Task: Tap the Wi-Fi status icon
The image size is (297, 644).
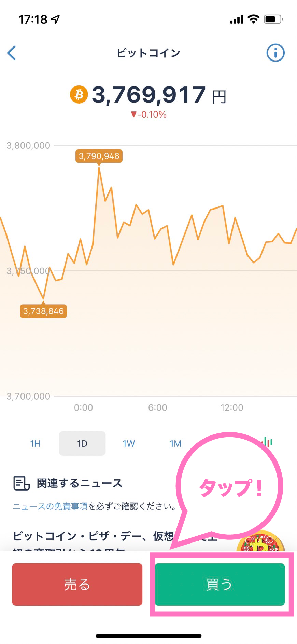Action: (253, 19)
